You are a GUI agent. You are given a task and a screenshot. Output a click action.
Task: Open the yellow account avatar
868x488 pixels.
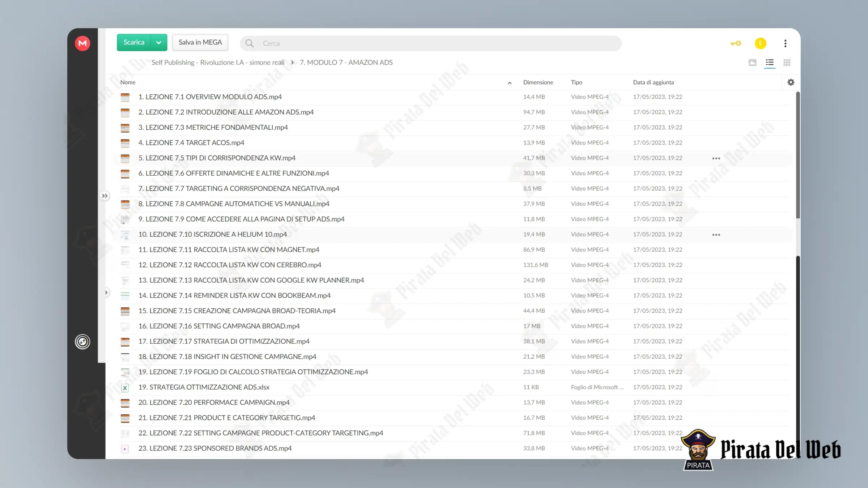click(x=760, y=43)
